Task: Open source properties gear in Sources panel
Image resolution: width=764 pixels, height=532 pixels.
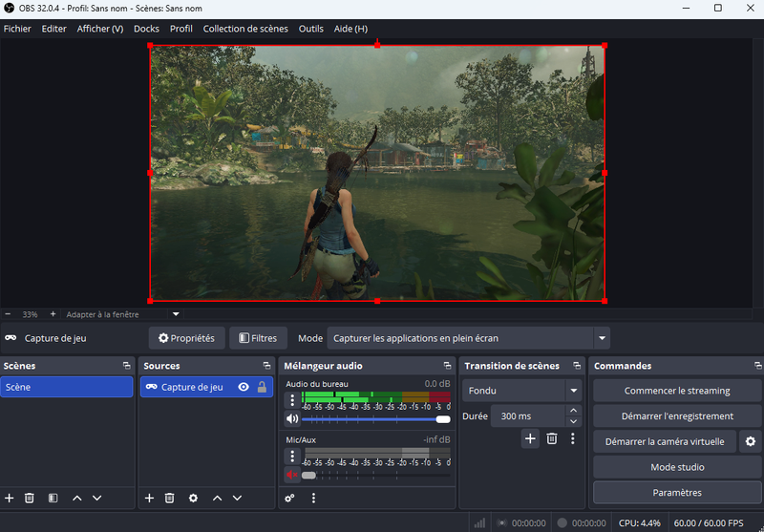Action: 194,498
